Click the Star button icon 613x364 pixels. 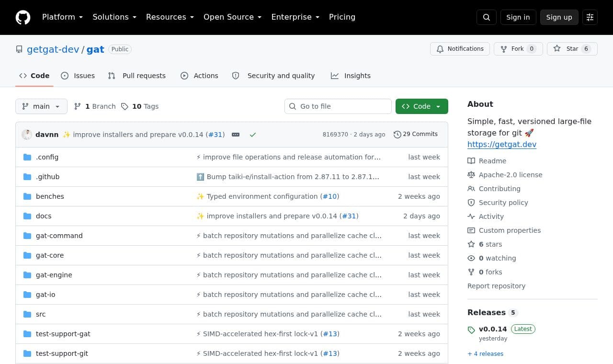tap(557, 49)
